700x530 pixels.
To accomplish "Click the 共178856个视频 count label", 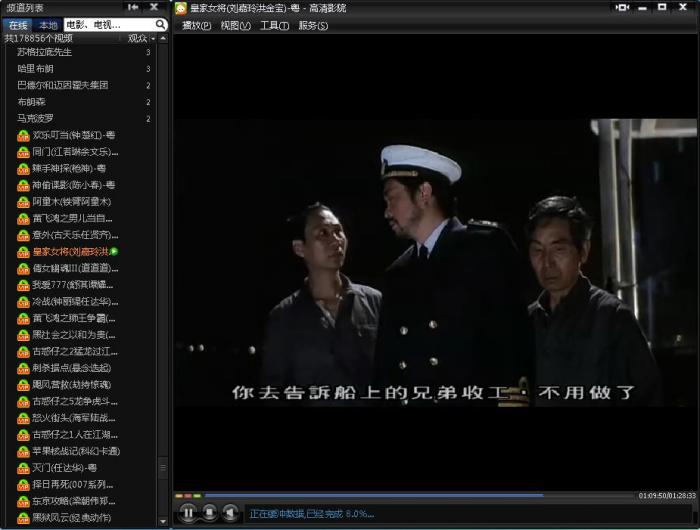I will point(38,38).
